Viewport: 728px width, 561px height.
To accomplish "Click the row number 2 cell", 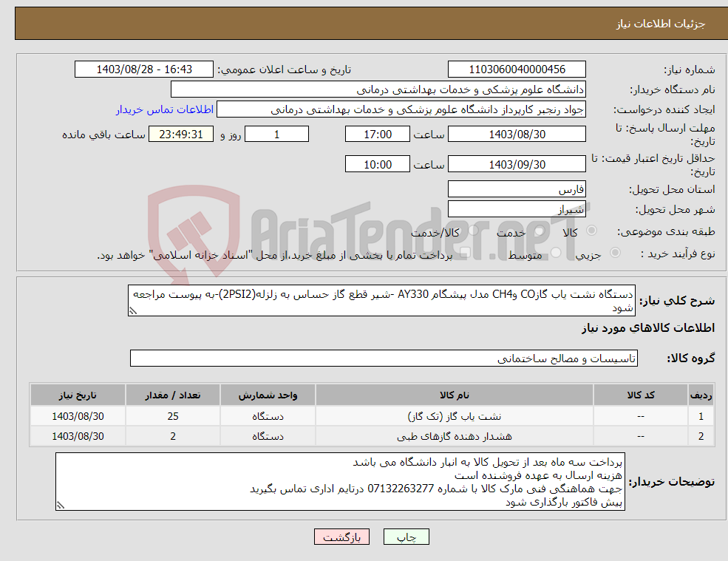I will (x=701, y=436).
